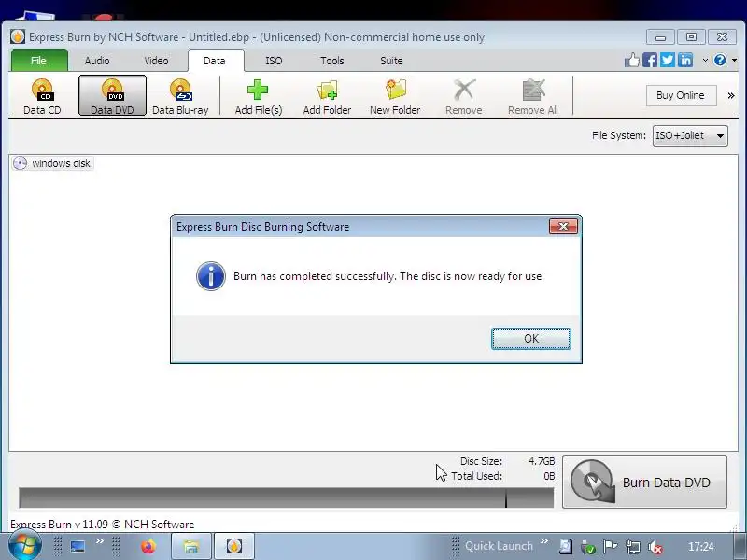Click the Total Used 0B value
747x560 pixels.
(x=549, y=476)
